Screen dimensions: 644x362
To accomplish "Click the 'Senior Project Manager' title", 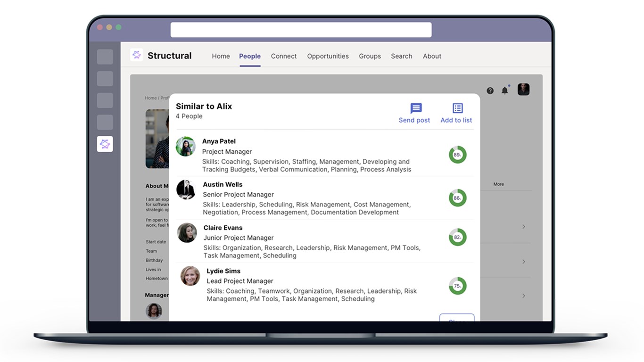I will (238, 195).
